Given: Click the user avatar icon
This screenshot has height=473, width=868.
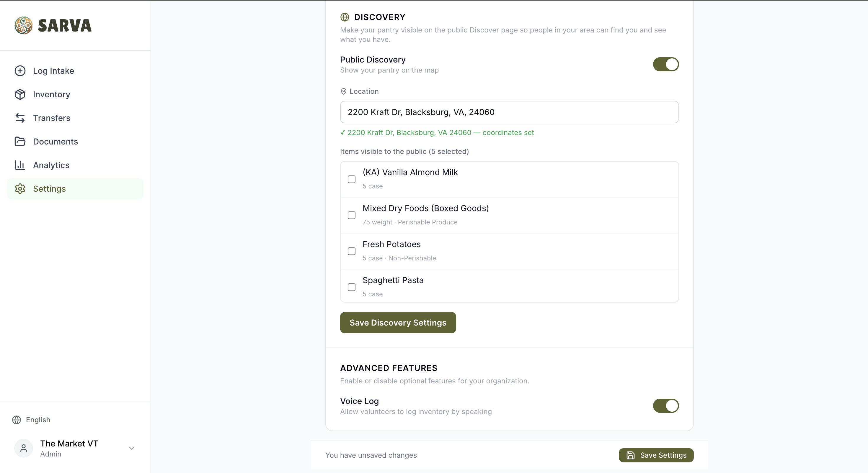Looking at the screenshot, I should pyautogui.click(x=24, y=448).
